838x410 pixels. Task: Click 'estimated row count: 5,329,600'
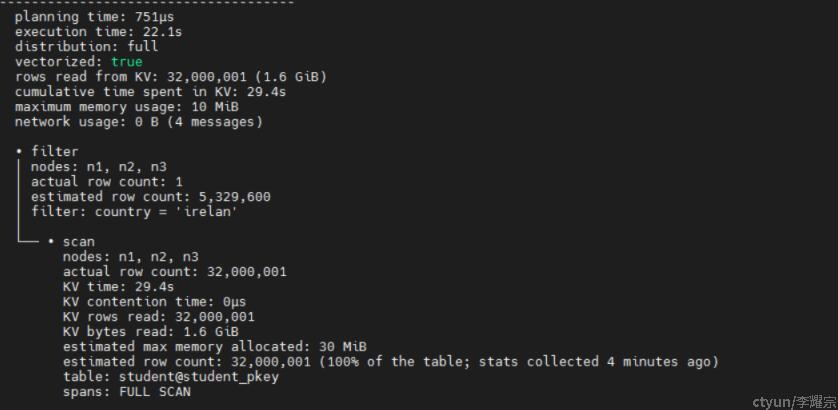click(x=151, y=197)
